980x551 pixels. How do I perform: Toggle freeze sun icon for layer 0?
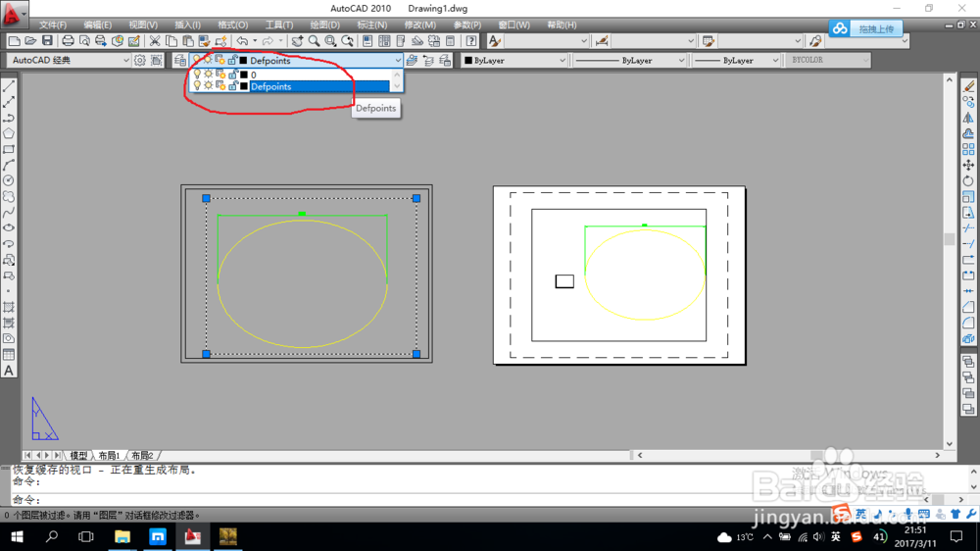click(x=208, y=75)
